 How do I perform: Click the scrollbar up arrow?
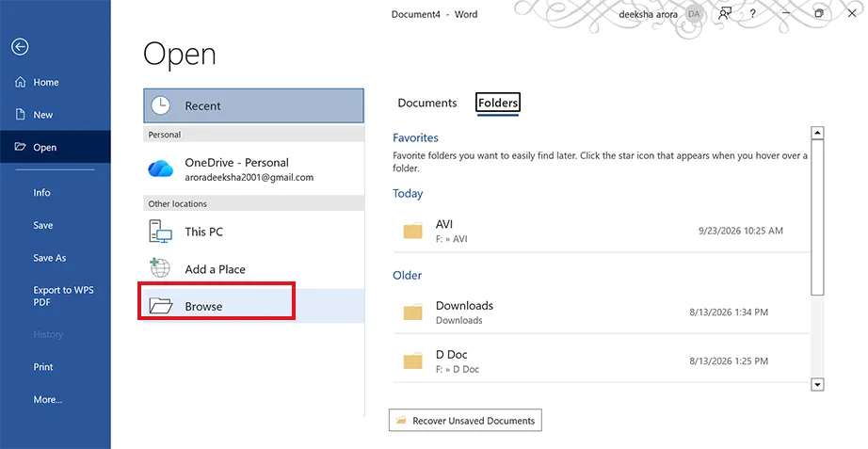point(817,133)
